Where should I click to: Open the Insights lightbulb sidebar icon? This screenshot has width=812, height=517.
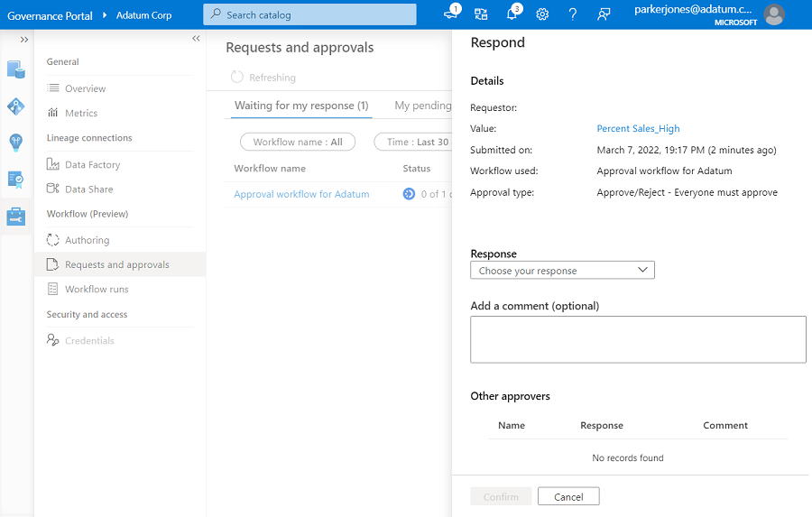(16, 143)
